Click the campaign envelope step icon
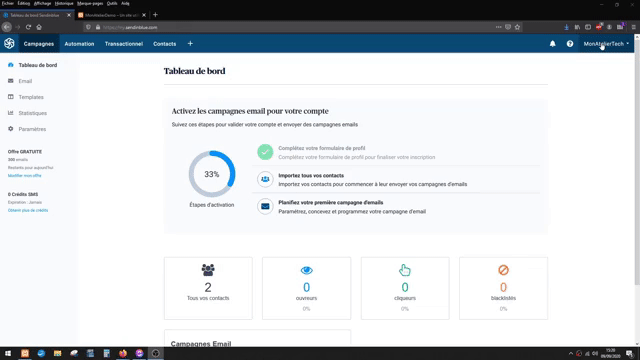The width and height of the screenshot is (640, 360). (x=265, y=206)
